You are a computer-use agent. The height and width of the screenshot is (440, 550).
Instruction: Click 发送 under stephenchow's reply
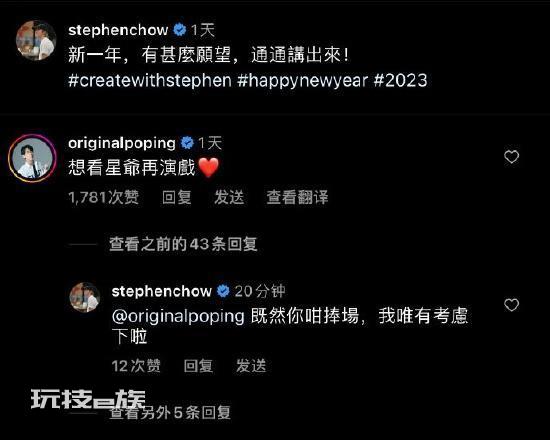tap(251, 366)
